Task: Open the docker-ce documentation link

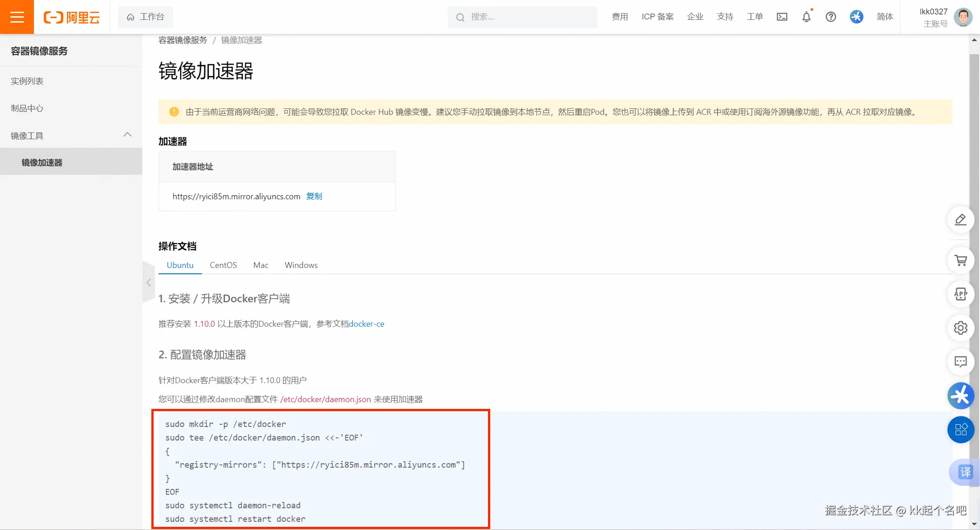Action: 367,324
